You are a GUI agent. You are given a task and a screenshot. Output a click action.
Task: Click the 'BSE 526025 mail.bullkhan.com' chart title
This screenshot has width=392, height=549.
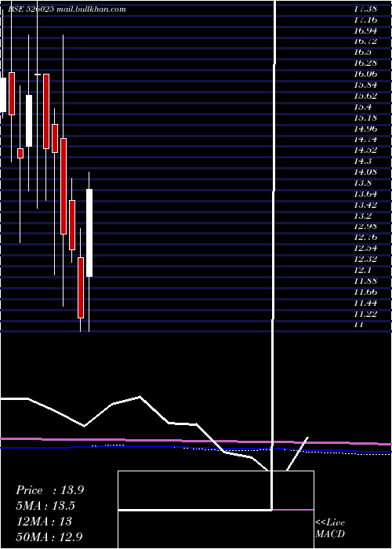coord(67,9)
